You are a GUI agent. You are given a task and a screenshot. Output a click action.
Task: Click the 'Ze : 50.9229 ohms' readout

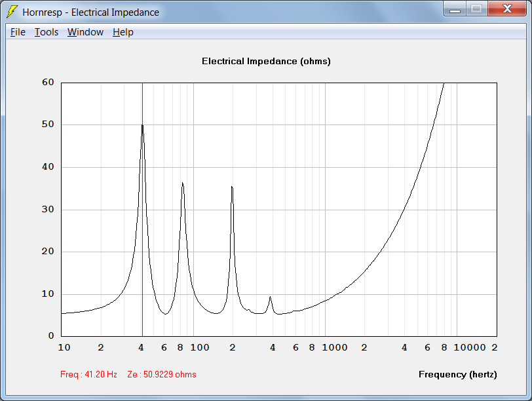pos(162,375)
